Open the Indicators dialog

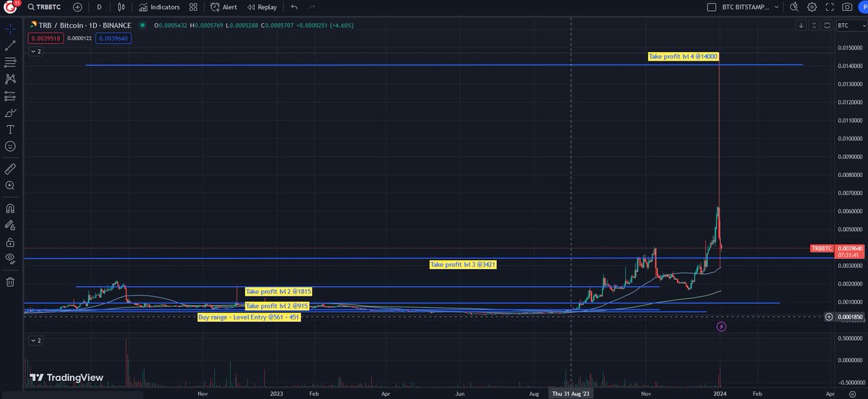(160, 7)
